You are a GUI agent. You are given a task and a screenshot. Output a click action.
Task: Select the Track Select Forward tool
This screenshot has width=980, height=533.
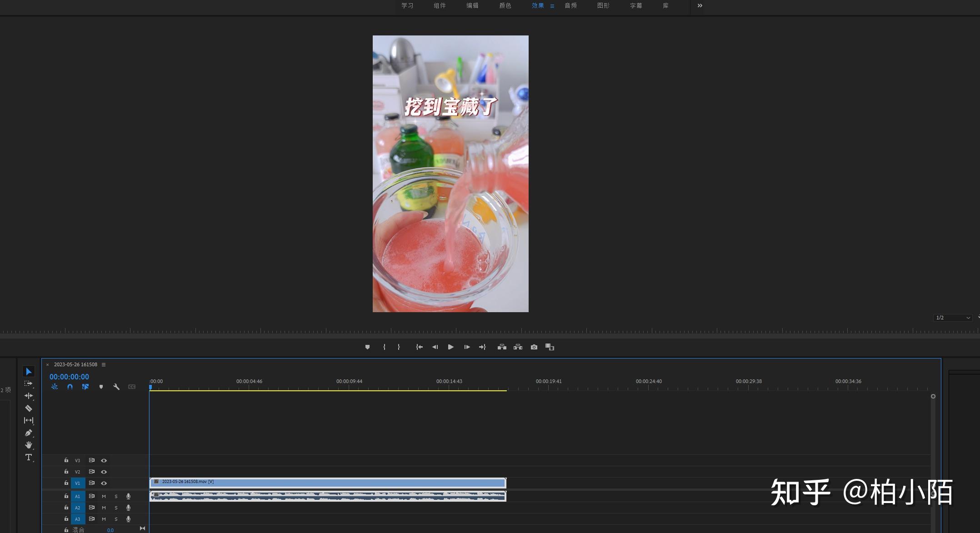[x=28, y=384]
